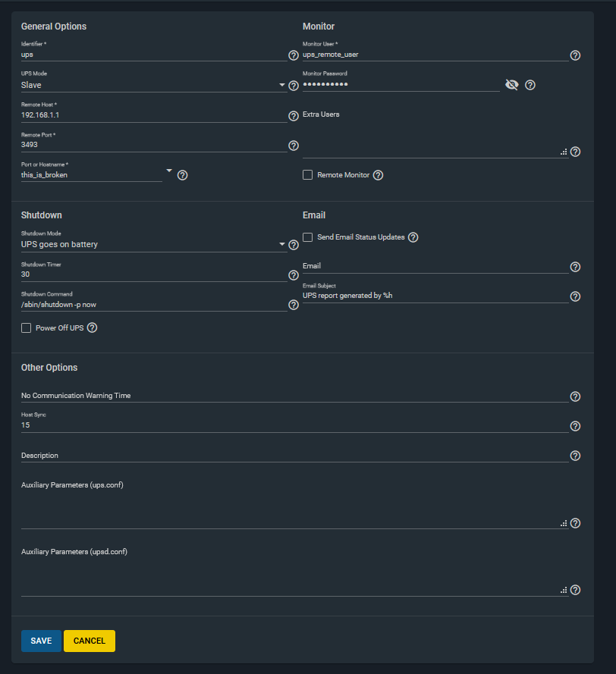
Task: Open help icon beside Power Off UPS
Action: 92,328
